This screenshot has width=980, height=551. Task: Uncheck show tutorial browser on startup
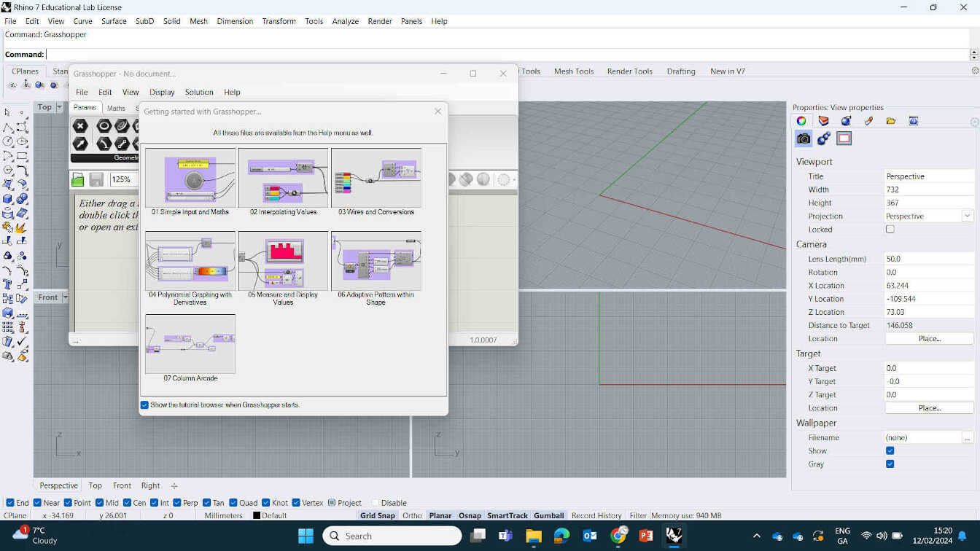(144, 405)
